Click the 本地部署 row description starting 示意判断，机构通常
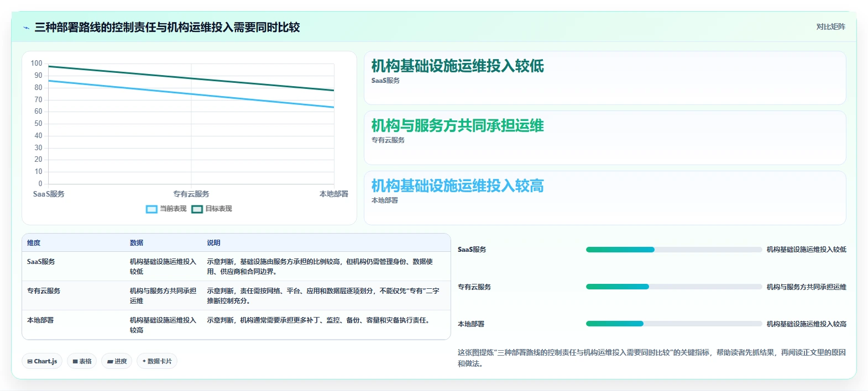The height and width of the screenshot is (391, 868). pyautogui.click(x=320, y=320)
